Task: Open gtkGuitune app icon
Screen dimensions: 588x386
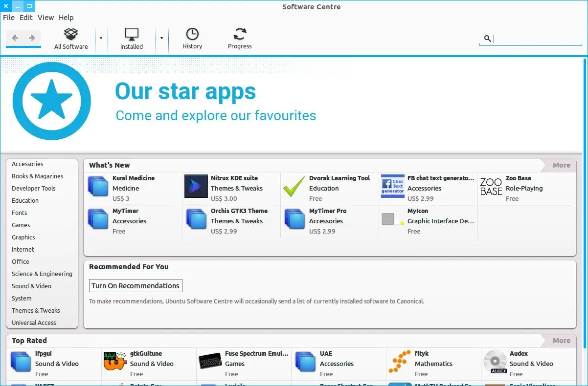Action: (x=115, y=362)
